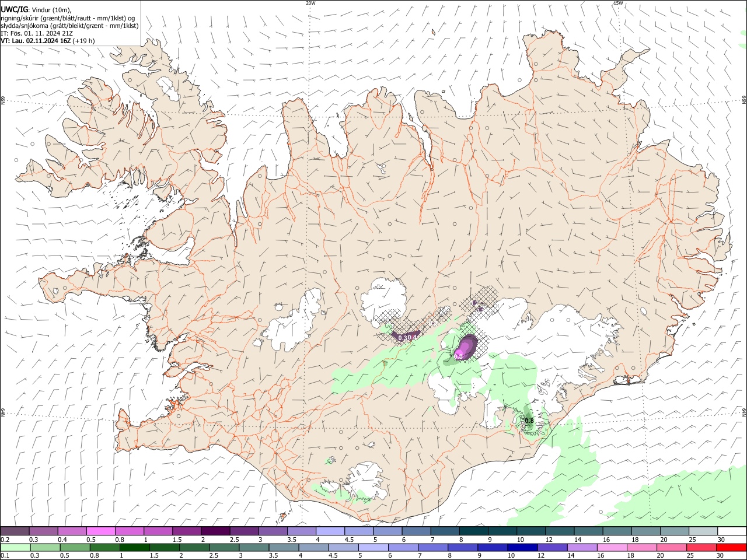
Task: Click the light lavender 4 swatch in the upper legend row
Action: pos(330,531)
